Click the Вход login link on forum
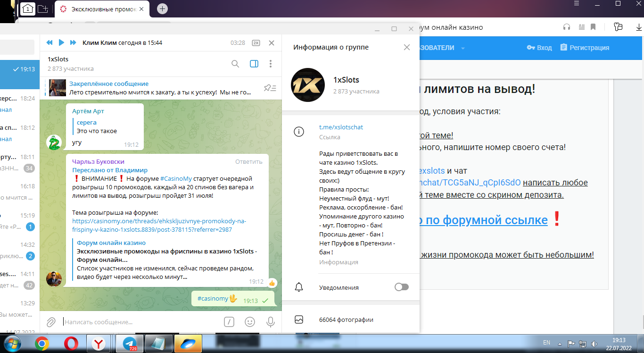The height and width of the screenshot is (353, 644). pos(539,48)
